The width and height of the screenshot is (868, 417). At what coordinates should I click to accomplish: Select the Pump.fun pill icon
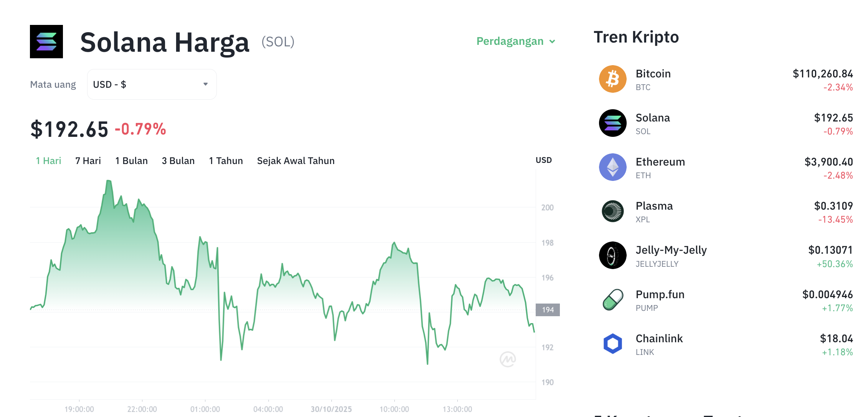pos(612,300)
